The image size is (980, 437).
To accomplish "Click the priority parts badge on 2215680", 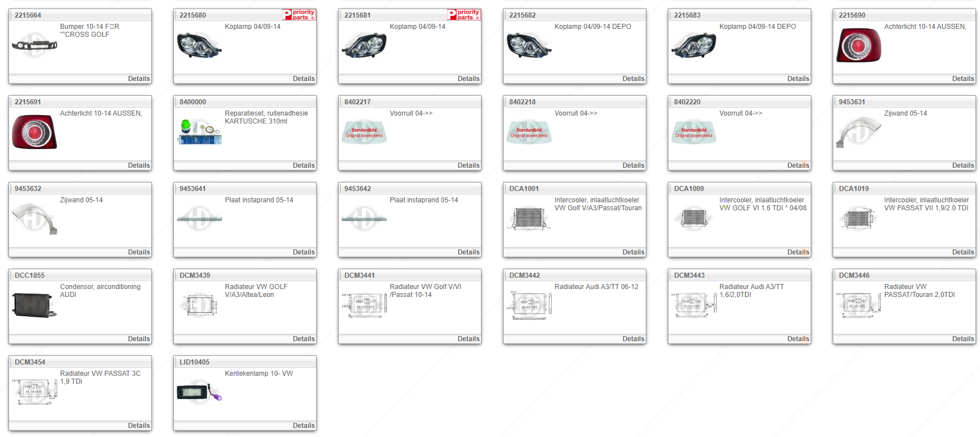I will point(299,15).
